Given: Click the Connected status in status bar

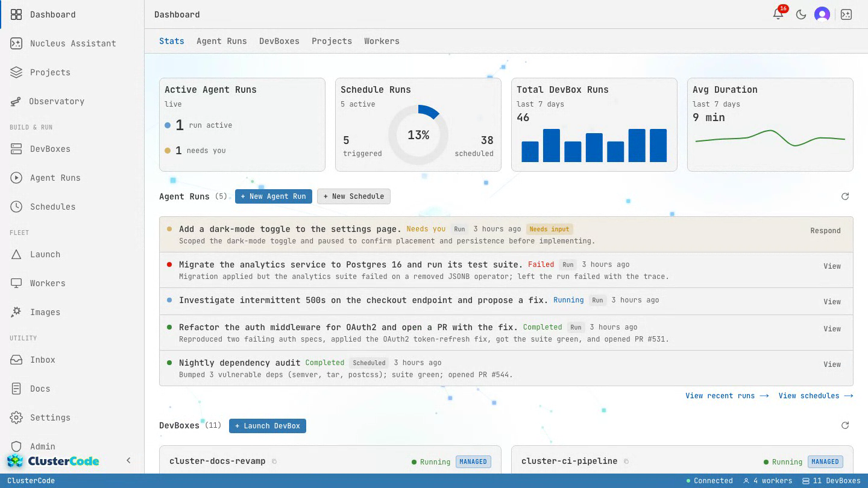Looking at the screenshot, I should pyautogui.click(x=709, y=481).
